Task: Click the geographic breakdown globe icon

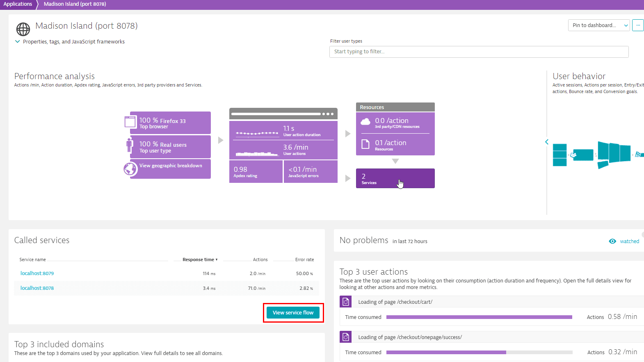Action: pyautogui.click(x=130, y=168)
